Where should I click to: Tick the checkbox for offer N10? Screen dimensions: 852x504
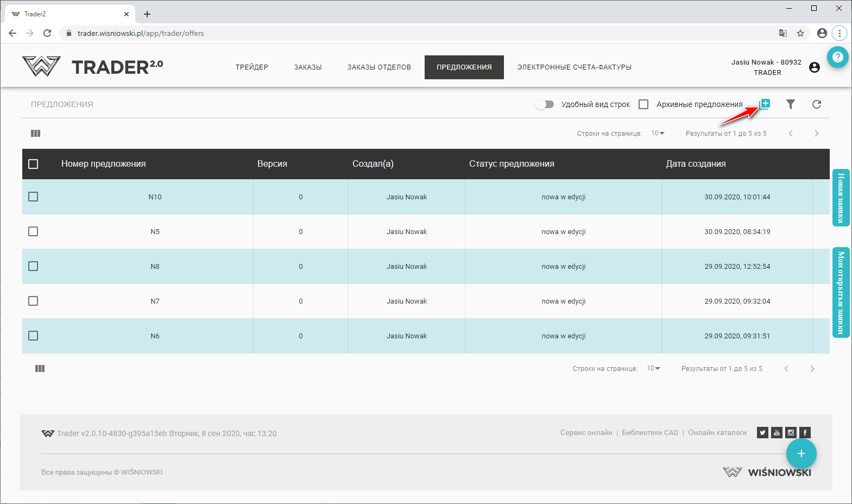coord(33,197)
